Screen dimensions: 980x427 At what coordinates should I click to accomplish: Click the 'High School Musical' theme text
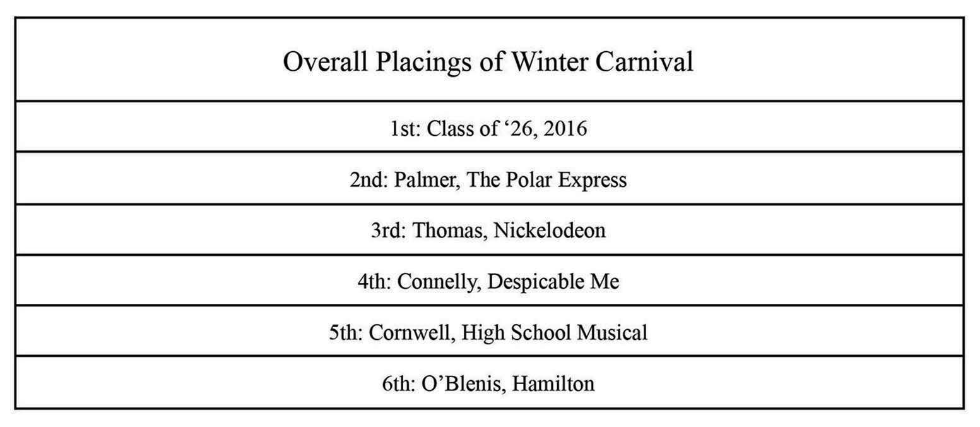coord(555,332)
